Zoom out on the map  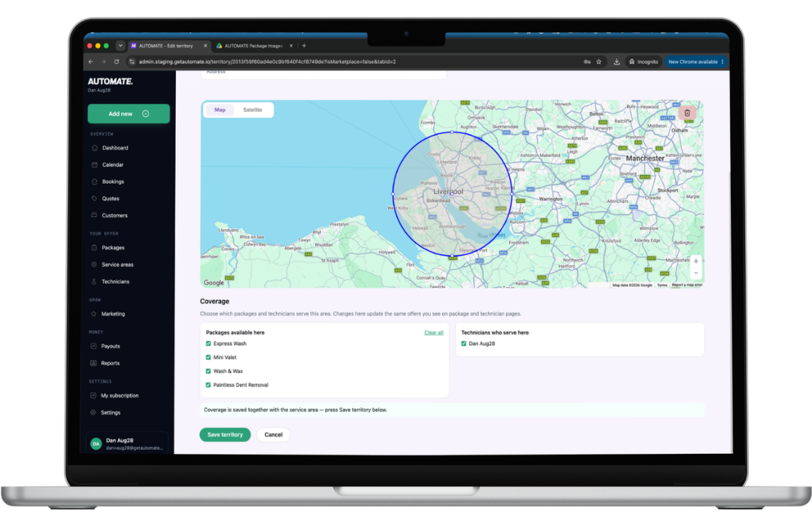coord(696,274)
